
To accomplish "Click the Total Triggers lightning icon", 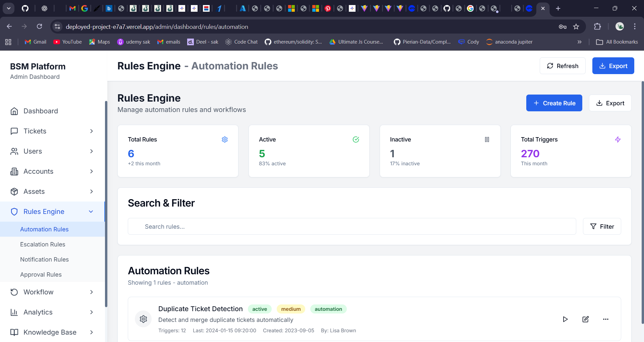I will click(618, 139).
